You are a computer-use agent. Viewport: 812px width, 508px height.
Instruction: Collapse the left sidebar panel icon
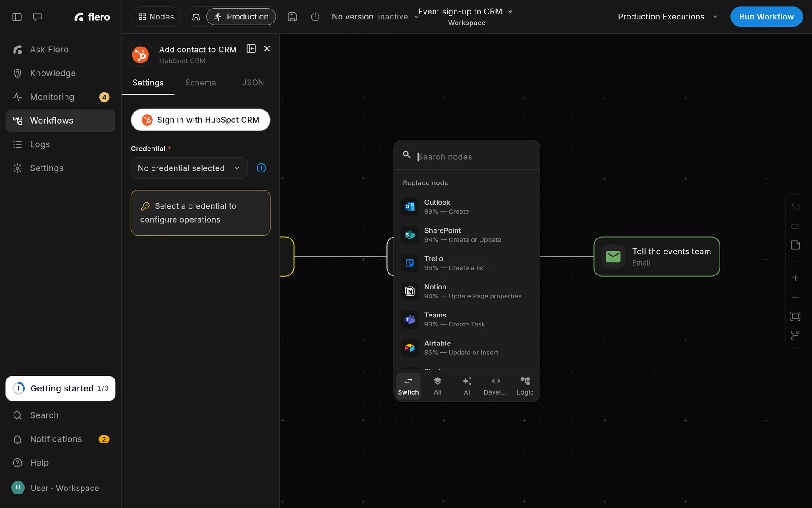tap(17, 17)
